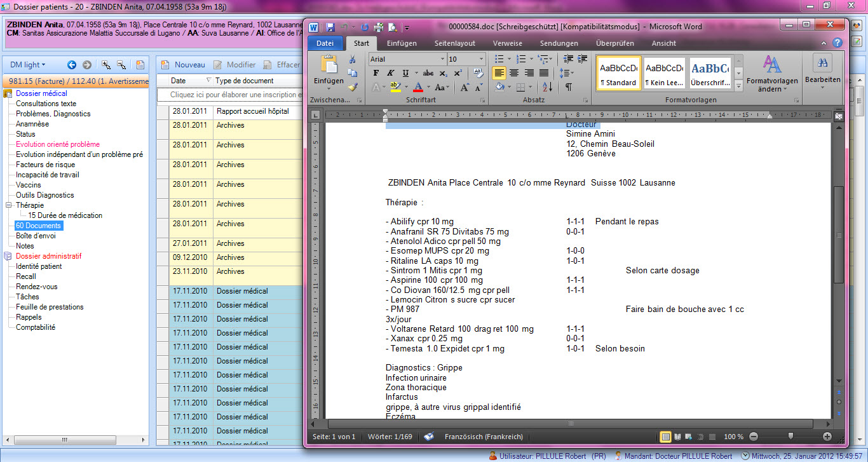Open the font color dropdown arrow
The width and height of the screenshot is (868, 462).
430,87
